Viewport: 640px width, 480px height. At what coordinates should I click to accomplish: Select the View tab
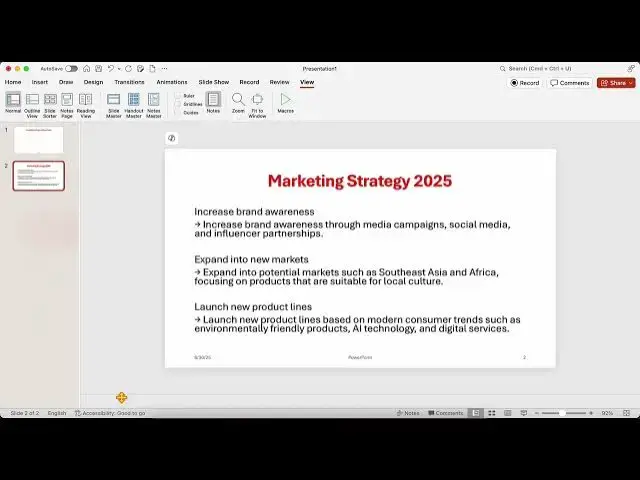[x=307, y=82]
